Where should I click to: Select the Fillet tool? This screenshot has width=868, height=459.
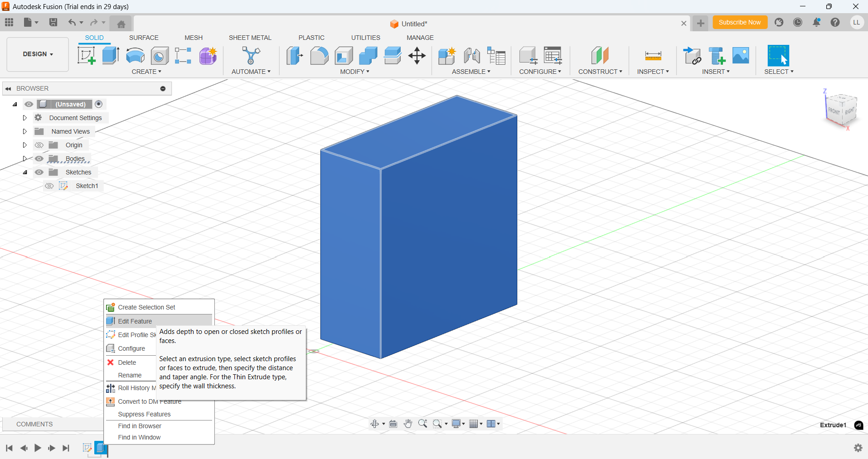[319, 56]
